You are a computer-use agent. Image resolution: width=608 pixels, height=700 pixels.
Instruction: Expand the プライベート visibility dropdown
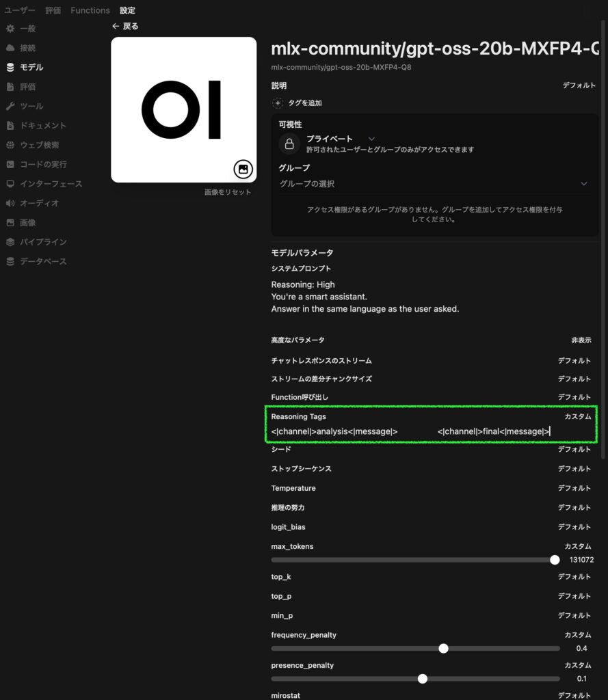tap(341, 139)
